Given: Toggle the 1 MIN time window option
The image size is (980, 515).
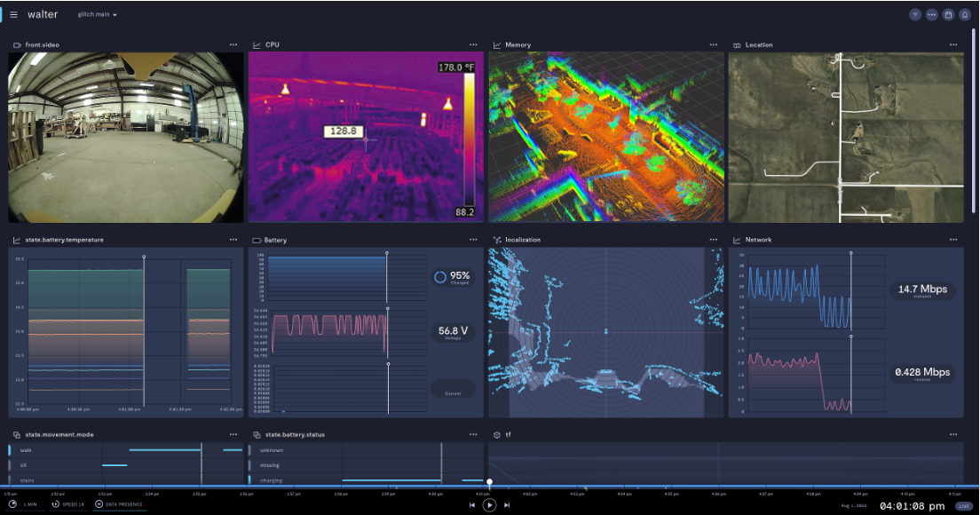Looking at the screenshot, I should pyautogui.click(x=24, y=504).
